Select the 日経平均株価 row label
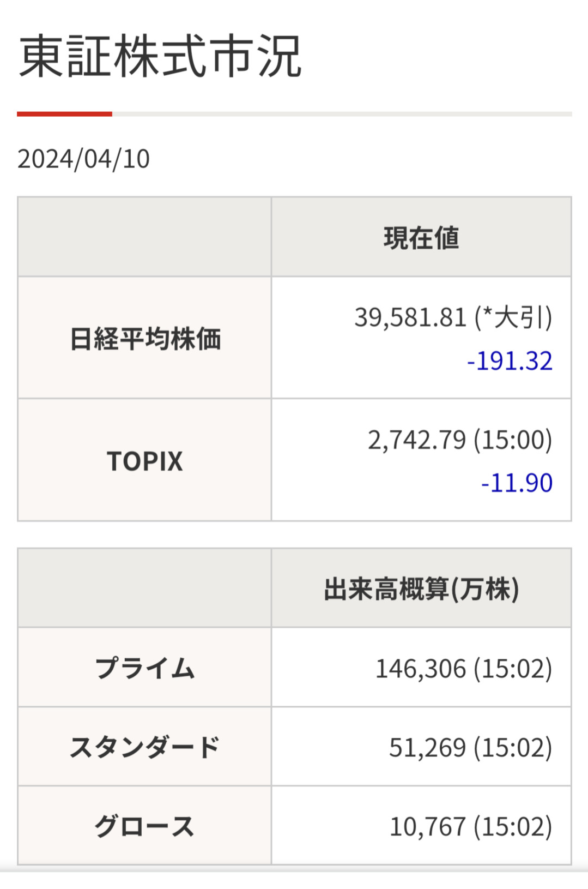This screenshot has width=588, height=889. pyautogui.click(x=145, y=339)
